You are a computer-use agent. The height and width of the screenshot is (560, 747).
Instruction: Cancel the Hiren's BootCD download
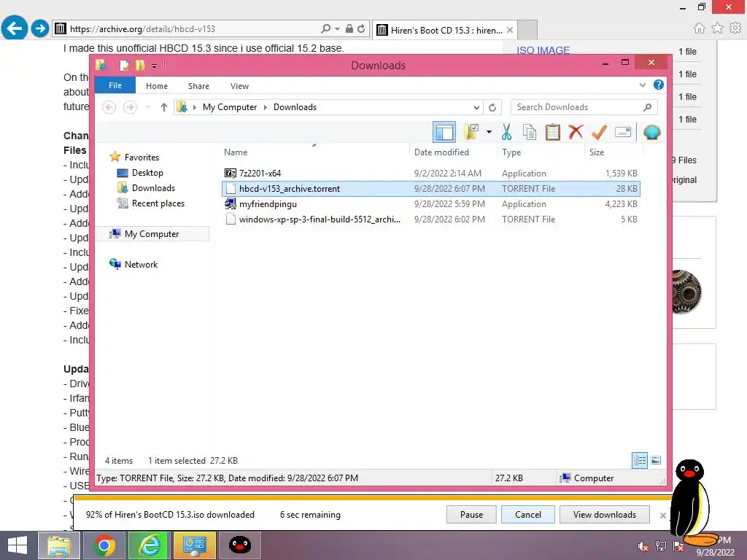(x=528, y=515)
